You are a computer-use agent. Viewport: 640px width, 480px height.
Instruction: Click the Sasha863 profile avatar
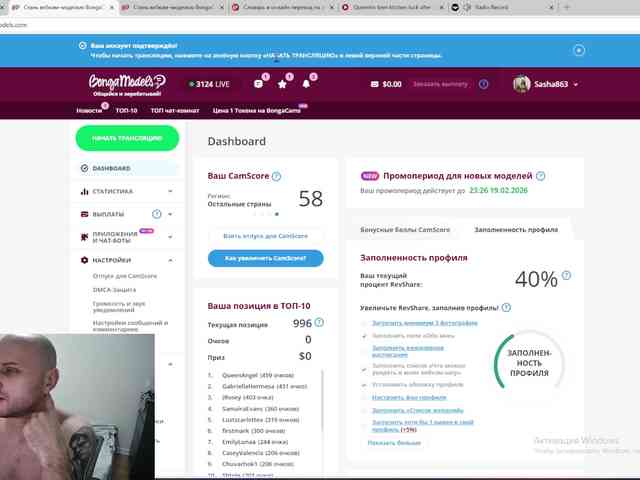[521, 84]
